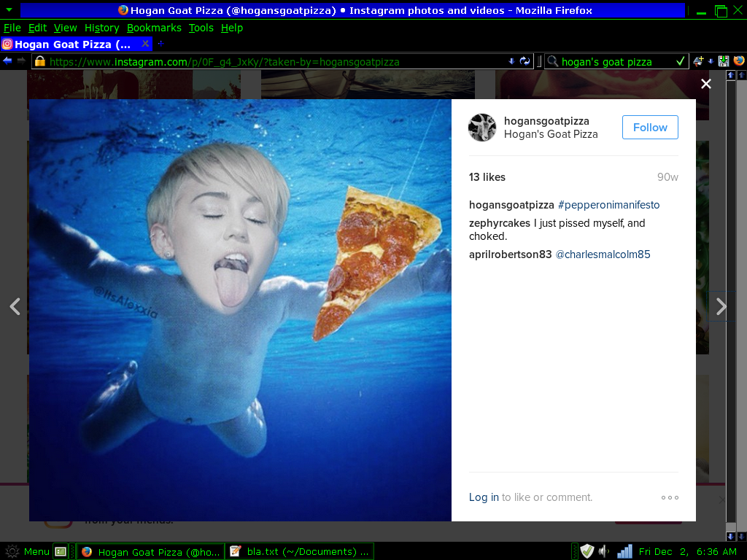Open the bookmarks dropdown arrow in the toolbar
The image size is (747, 560).
711,61
